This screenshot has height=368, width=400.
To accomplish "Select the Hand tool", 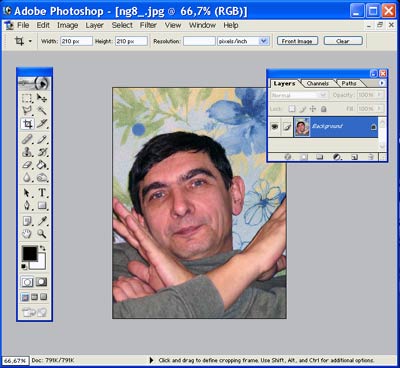I will [27, 234].
